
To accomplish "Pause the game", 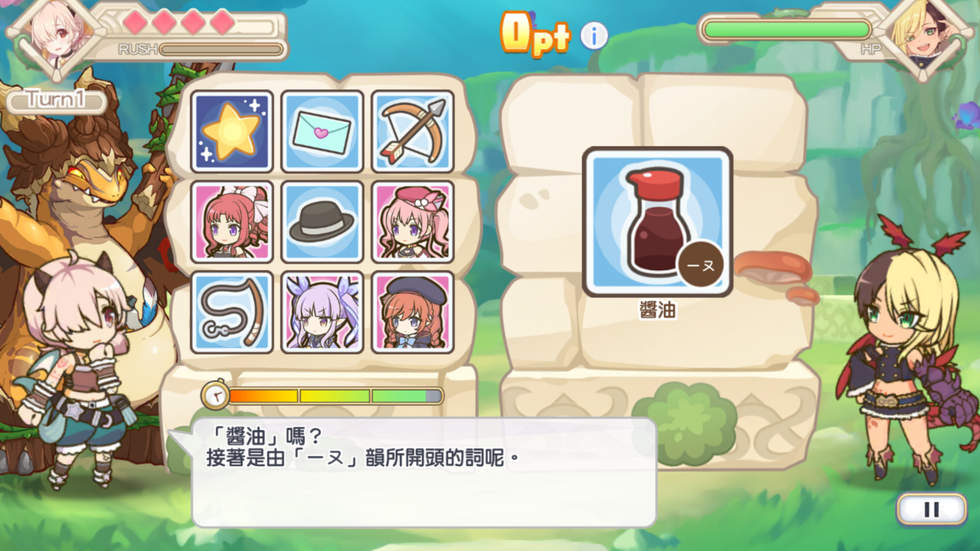I will pos(932,509).
